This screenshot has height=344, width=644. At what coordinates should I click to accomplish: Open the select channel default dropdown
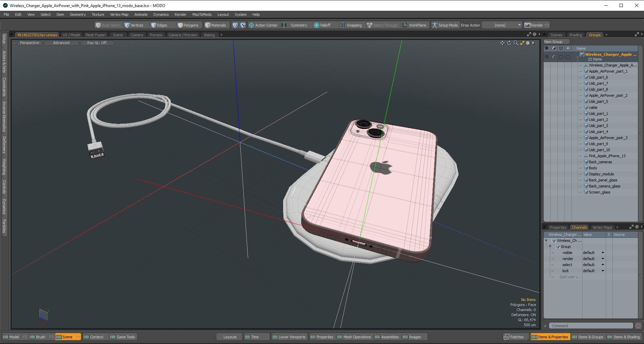click(594, 265)
